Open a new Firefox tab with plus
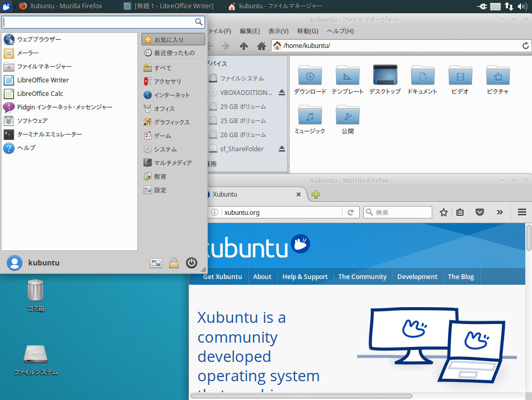The height and width of the screenshot is (400, 532). [x=316, y=195]
